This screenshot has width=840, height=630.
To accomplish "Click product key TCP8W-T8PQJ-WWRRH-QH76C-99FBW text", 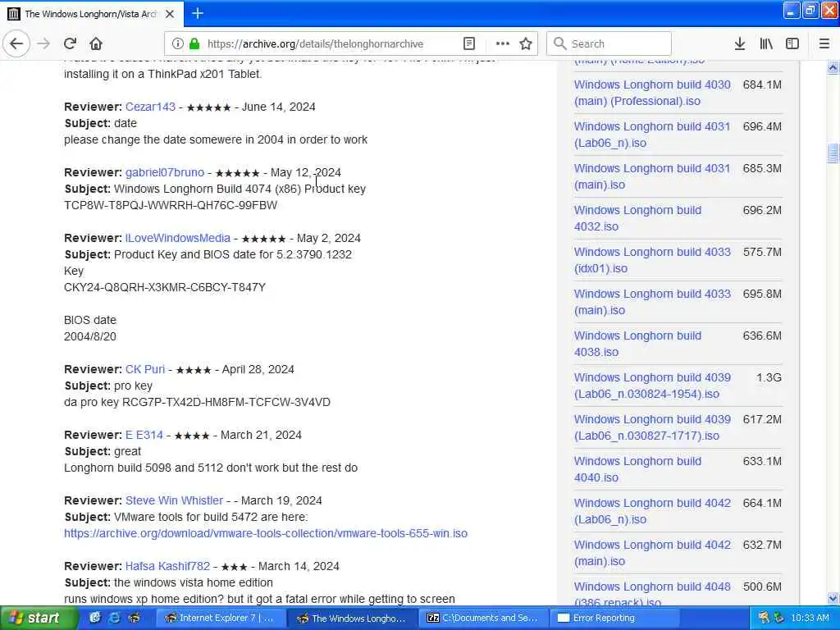I will point(171,205).
